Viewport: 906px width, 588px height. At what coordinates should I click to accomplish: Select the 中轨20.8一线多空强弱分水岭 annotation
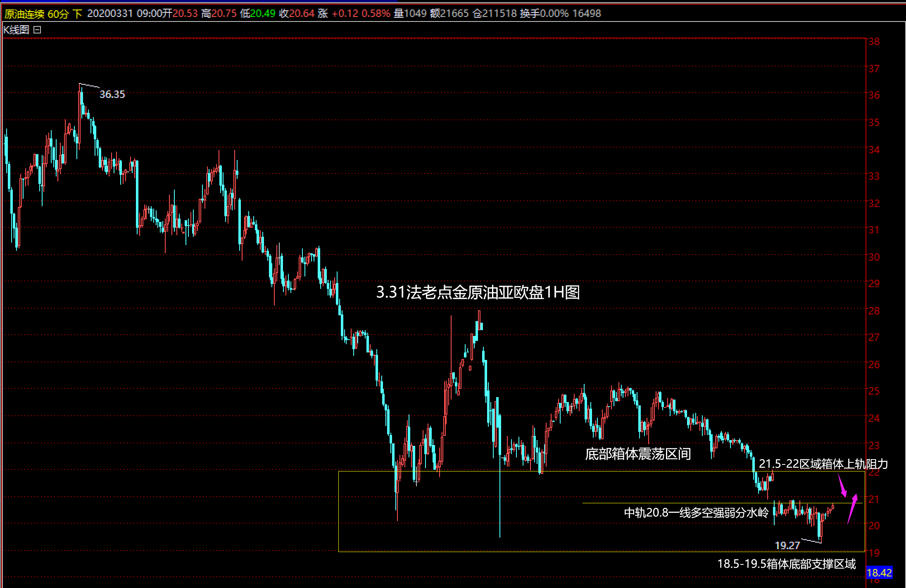click(x=696, y=513)
